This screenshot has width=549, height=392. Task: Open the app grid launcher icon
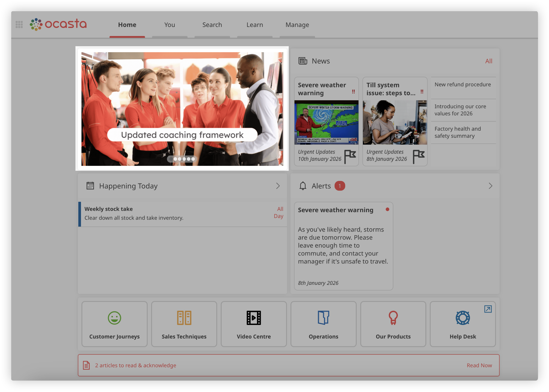pyautogui.click(x=19, y=24)
